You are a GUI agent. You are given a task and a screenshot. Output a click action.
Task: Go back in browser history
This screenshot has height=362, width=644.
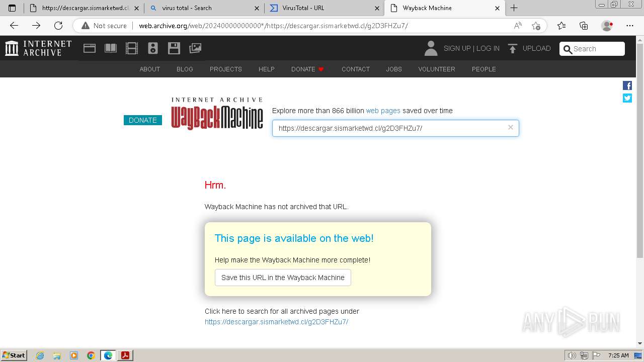[14, 26]
